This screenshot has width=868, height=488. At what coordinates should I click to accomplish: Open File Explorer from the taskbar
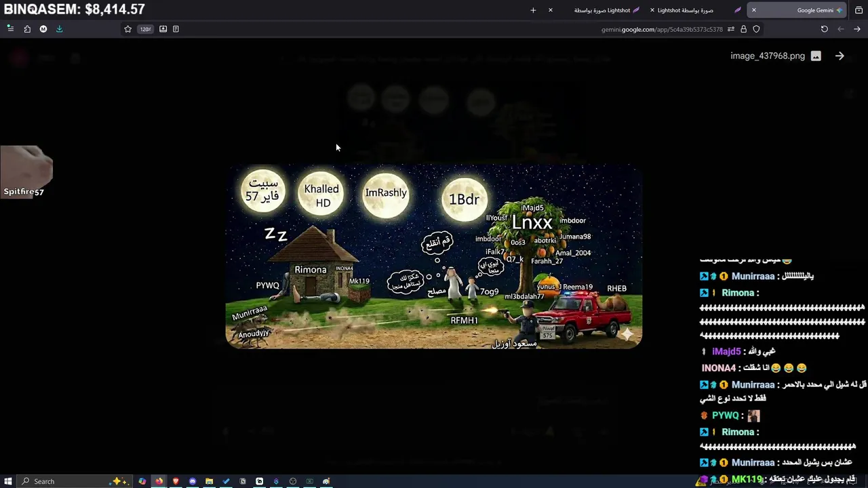(210, 481)
